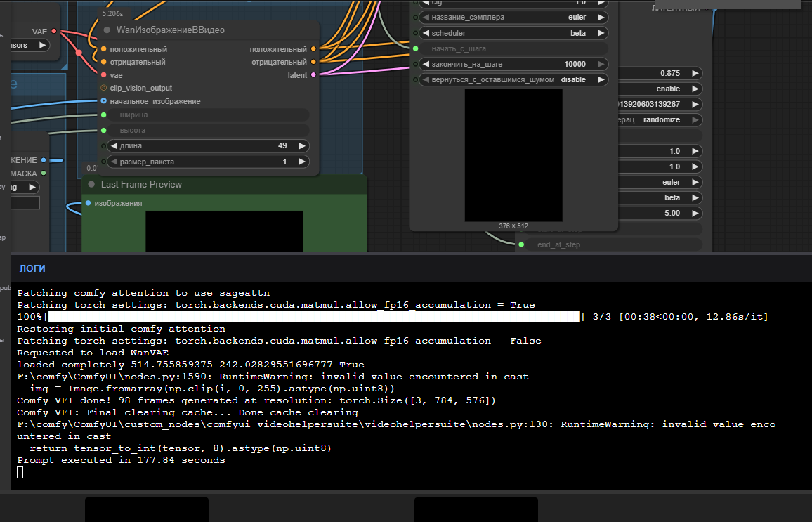
Task: Click the 0.875 value slider widget
Action: click(x=660, y=74)
